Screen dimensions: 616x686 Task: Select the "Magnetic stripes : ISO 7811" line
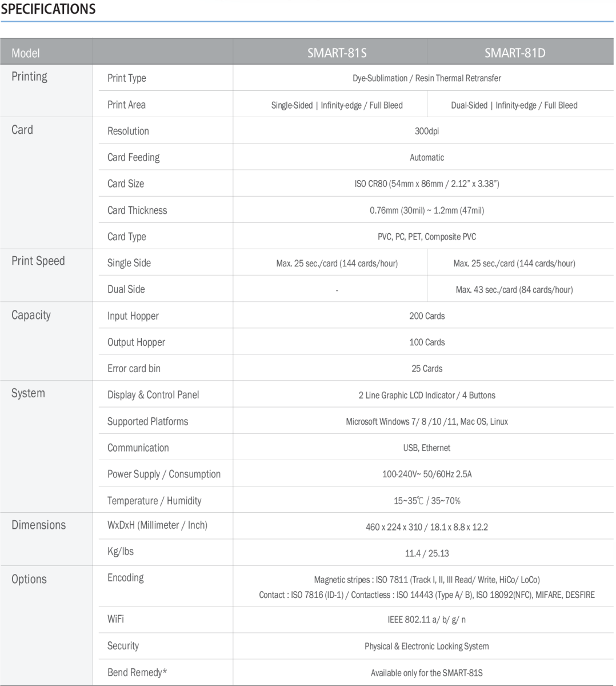[427, 580]
